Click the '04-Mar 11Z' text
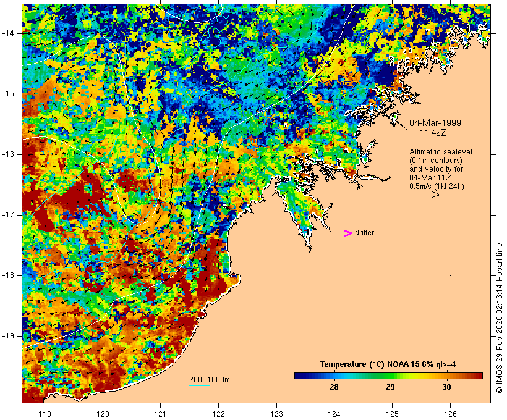Screen dimensions: 507x420 tap(430, 178)
